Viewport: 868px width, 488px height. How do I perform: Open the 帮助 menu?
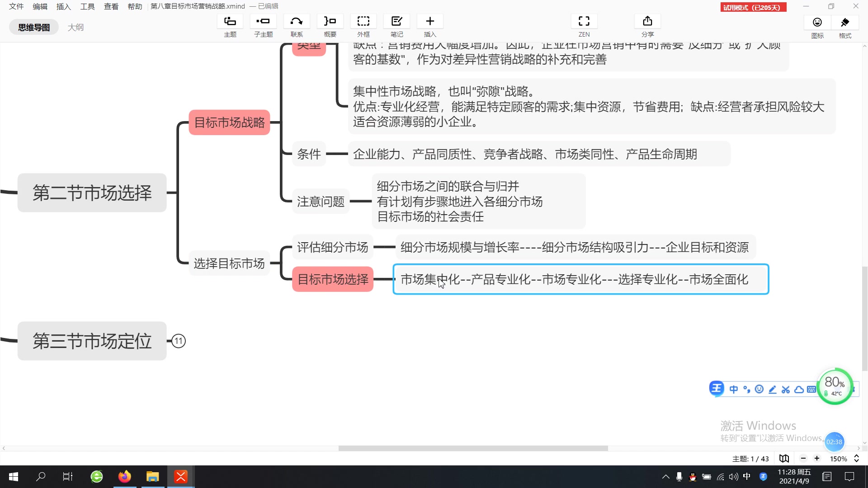135,6
